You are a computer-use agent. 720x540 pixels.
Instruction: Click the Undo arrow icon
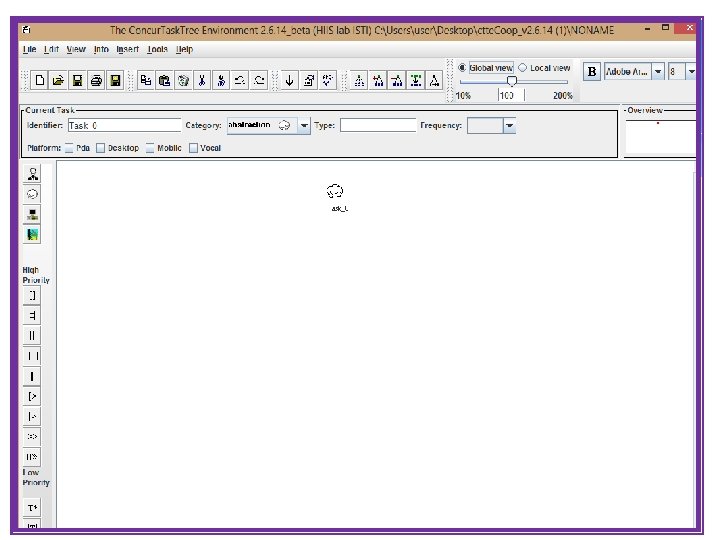coord(240,81)
